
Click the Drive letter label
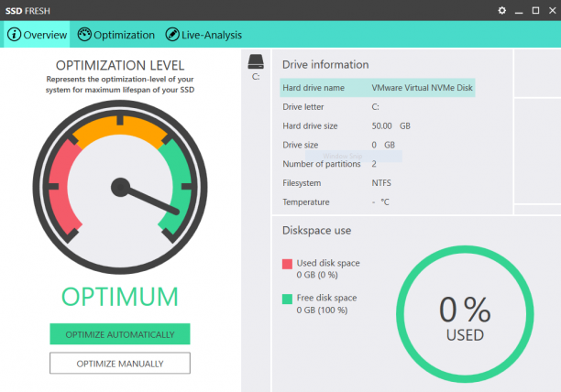pos(303,107)
